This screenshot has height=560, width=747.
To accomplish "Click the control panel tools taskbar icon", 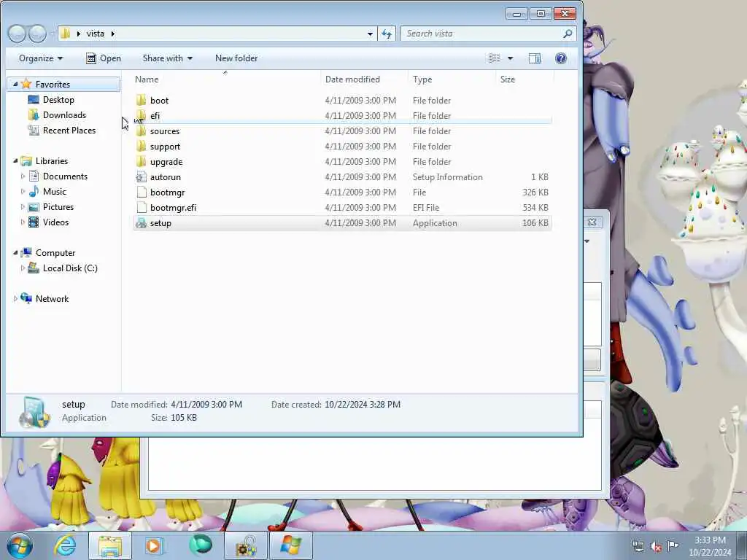I will (246, 545).
